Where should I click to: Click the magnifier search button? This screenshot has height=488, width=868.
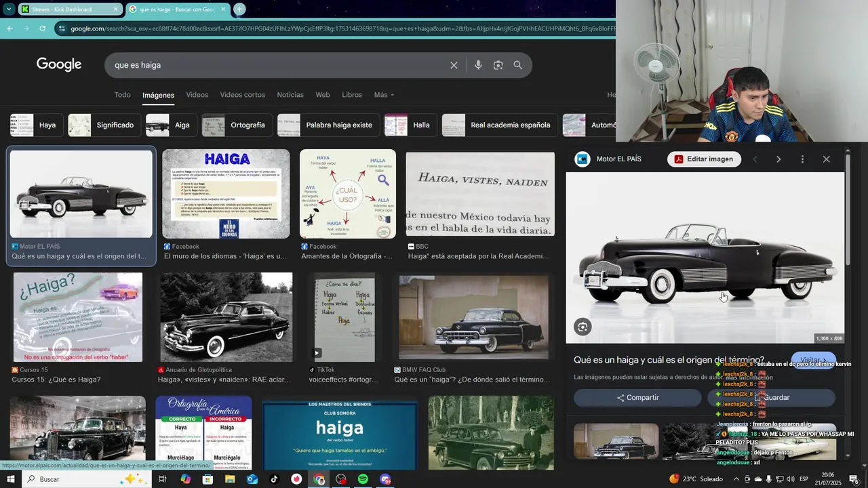[518, 65]
